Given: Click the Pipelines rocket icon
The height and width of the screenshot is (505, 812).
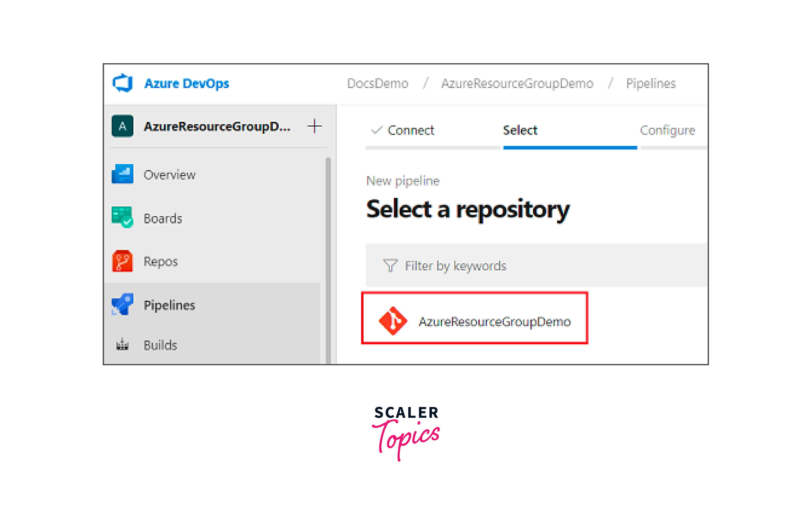Looking at the screenshot, I should pos(122,304).
